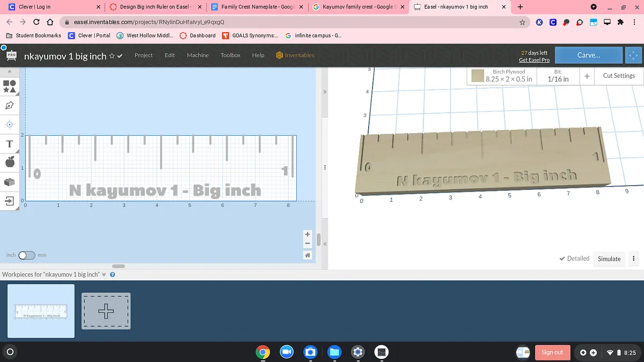Select the Pen drawing tool
This screenshot has height=362, width=644.
(9, 105)
